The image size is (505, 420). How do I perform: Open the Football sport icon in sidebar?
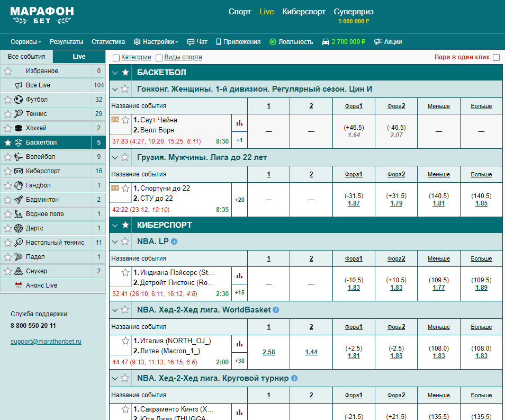pos(19,100)
